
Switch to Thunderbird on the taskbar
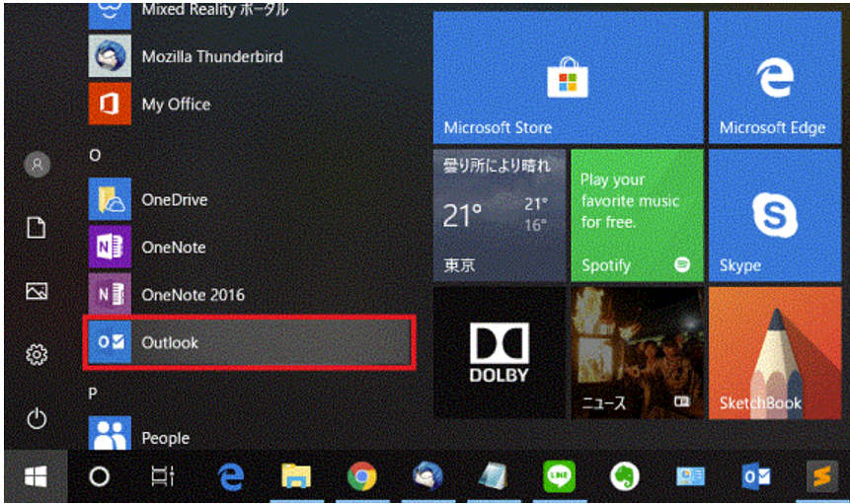tap(427, 477)
